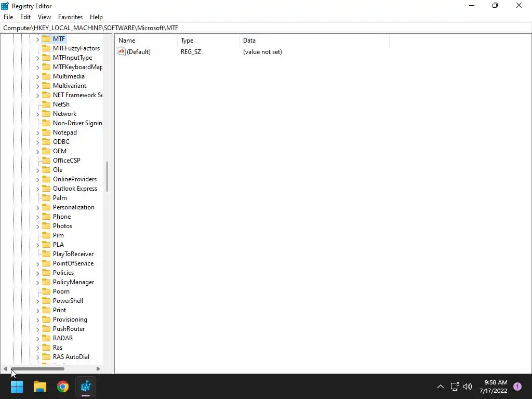Select the Personalization key
Screen dimensions: 532x399
tap(74, 207)
